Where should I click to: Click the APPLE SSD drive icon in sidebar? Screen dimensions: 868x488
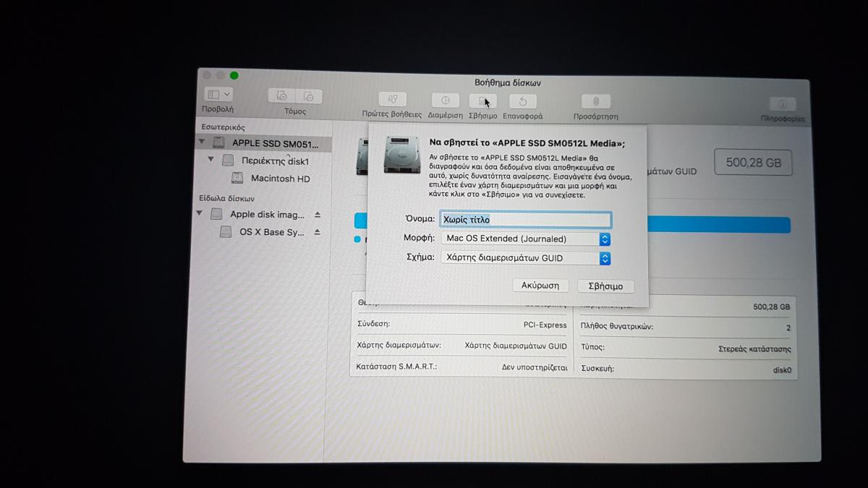click(218, 142)
